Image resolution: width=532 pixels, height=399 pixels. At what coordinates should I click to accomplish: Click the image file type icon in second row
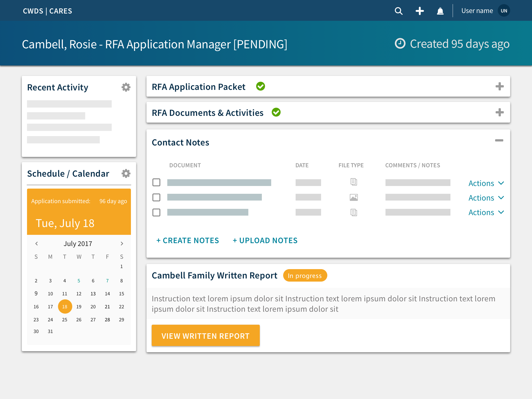(354, 197)
